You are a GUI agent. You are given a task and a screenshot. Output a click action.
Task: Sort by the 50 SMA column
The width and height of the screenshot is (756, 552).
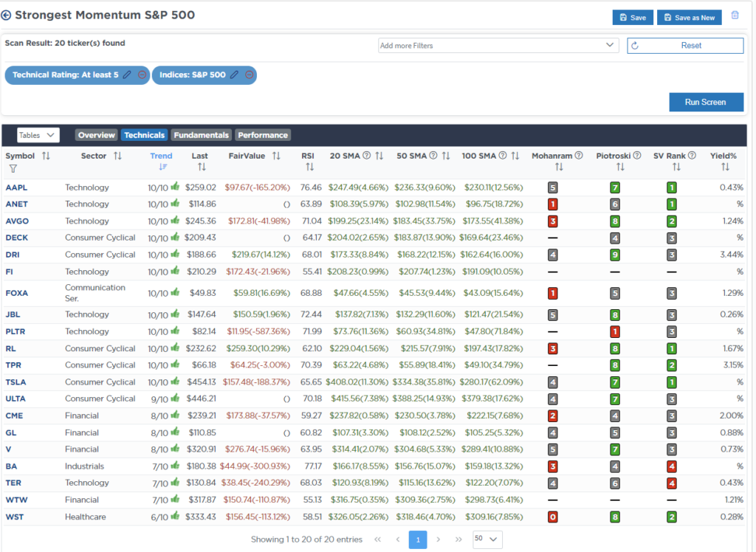coord(446,156)
